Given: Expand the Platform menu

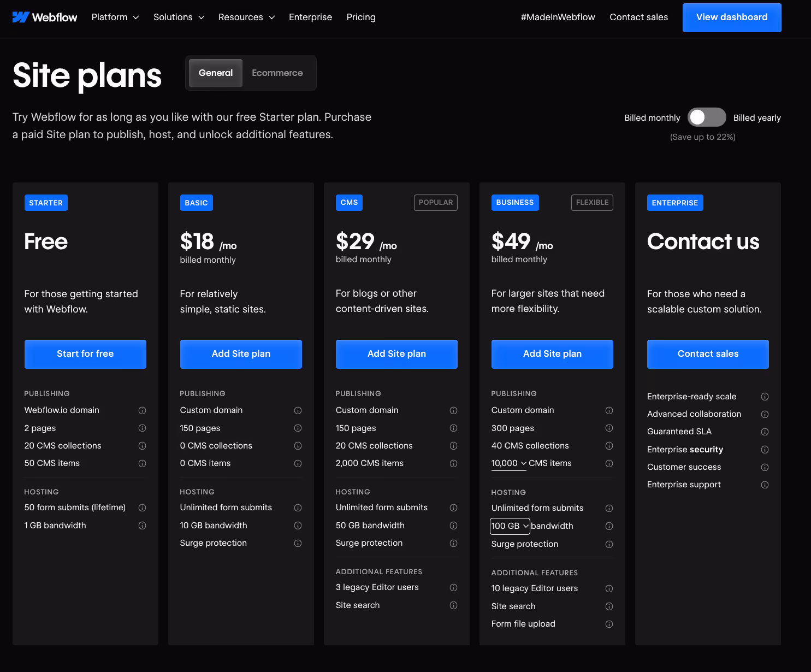Looking at the screenshot, I should pyautogui.click(x=115, y=17).
